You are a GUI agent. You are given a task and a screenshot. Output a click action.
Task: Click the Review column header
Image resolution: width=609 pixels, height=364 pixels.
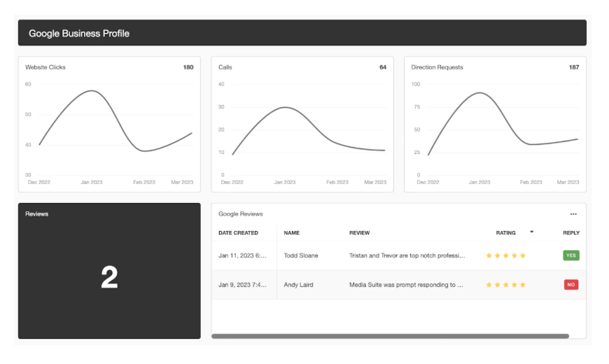coord(359,233)
